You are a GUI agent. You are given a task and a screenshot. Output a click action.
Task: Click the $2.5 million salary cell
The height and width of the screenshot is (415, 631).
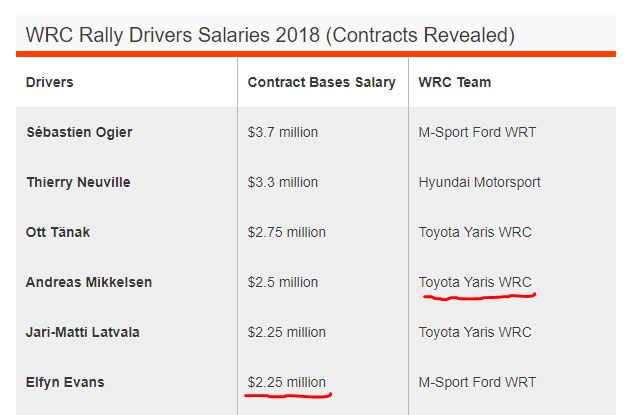[x=283, y=282]
